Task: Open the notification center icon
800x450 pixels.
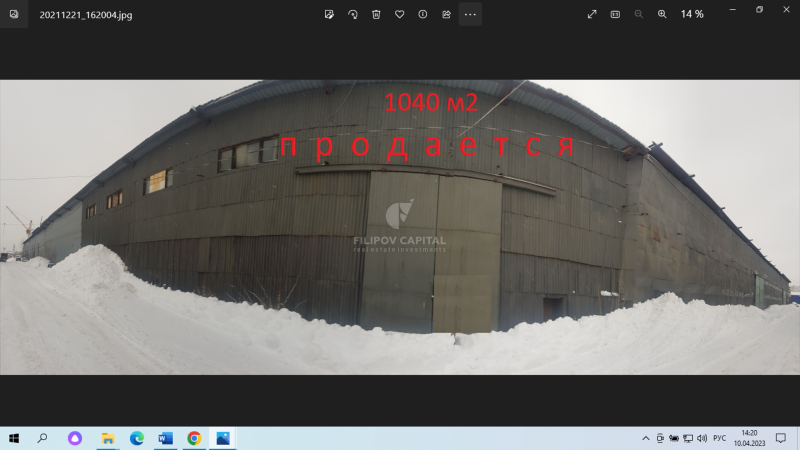Action: click(x=781, y=438)
